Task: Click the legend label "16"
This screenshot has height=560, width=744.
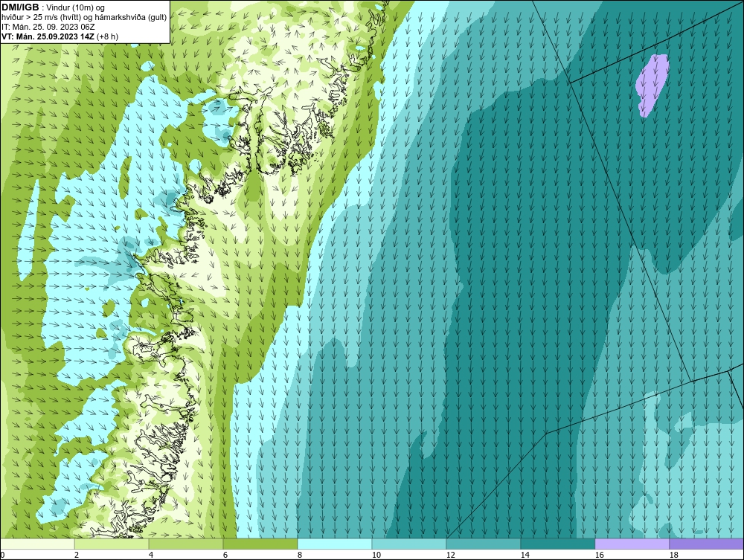Action: (599, 555)
